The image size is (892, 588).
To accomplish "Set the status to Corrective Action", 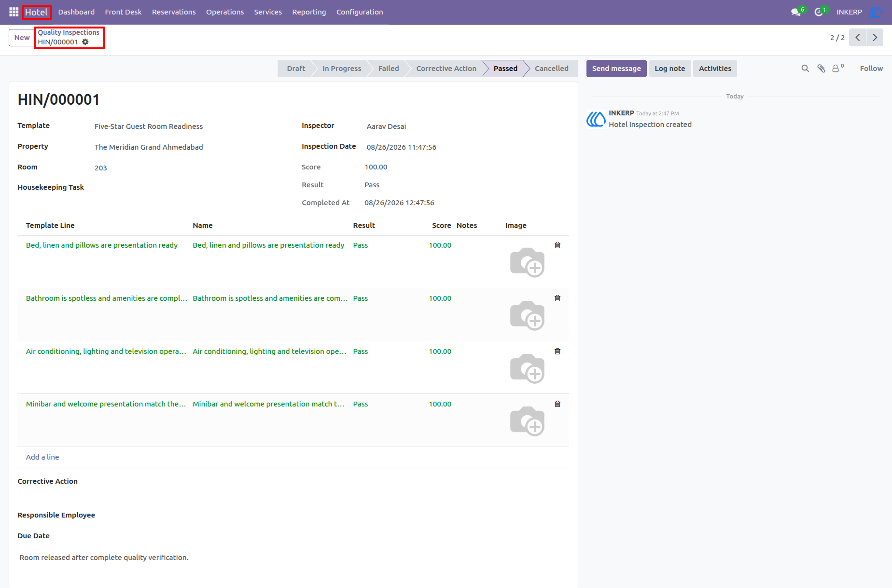I will (x=446, y=69).
